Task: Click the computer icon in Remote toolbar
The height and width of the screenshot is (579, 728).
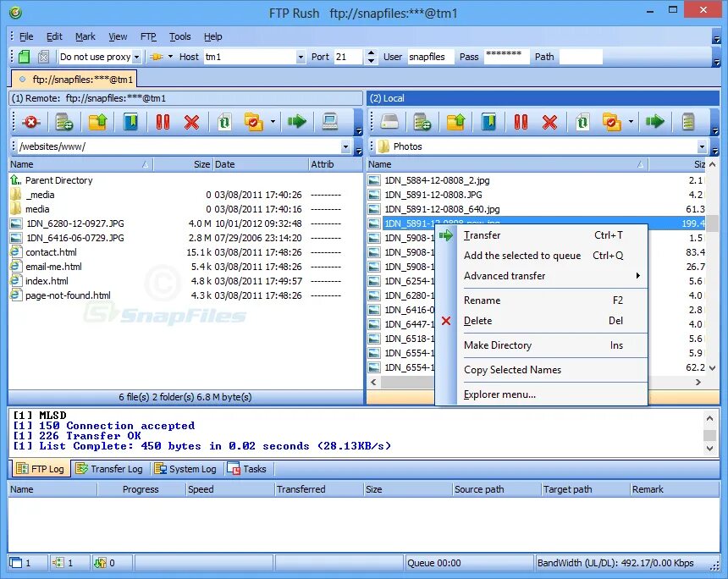Action: tap(329, 122)
